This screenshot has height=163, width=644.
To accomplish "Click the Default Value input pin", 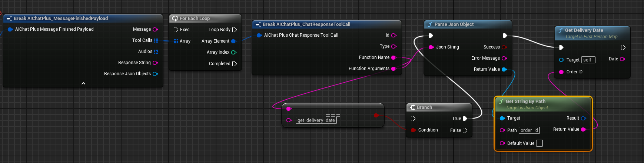I will [x=502, y=143].
